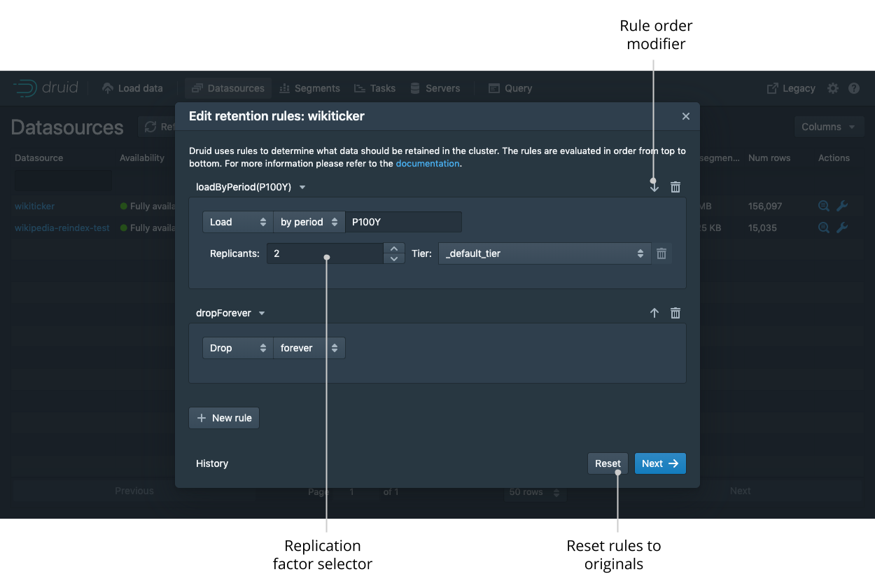The image size is (875, 588).
Task: Delete the loadByPeriod(P100Y) rule
Action: 675,187
